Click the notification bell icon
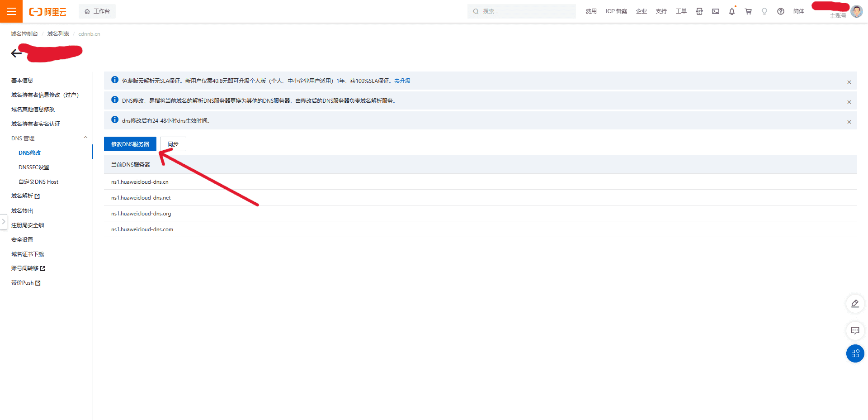Image resolution: width=868 pixels, height=420 pixels. point(731,11)
